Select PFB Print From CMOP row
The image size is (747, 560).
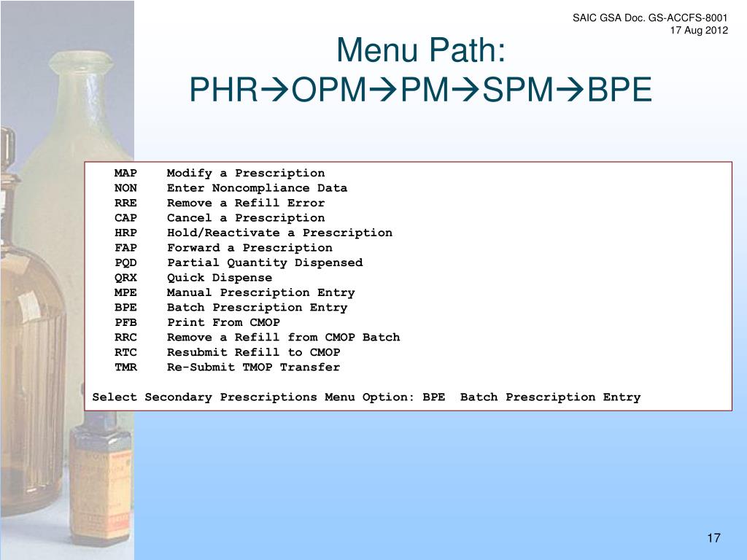point(197,322)
